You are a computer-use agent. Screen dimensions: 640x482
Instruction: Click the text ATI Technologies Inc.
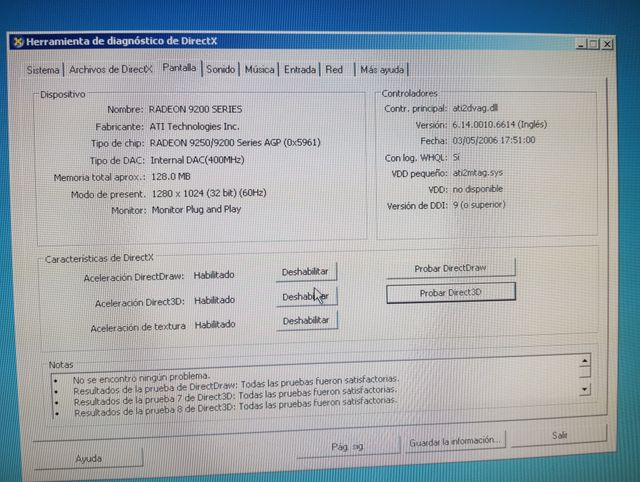pos(194,127)
